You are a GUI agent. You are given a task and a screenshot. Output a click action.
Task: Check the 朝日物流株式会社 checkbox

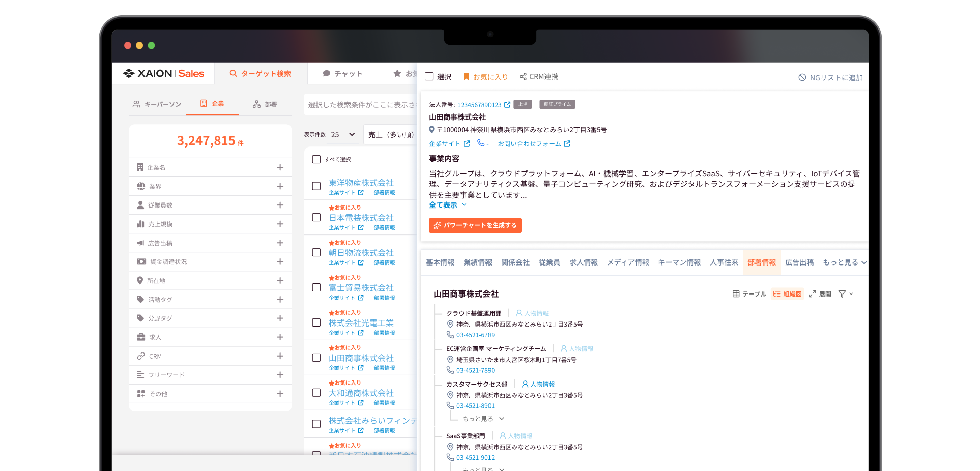tap(316, 252)
